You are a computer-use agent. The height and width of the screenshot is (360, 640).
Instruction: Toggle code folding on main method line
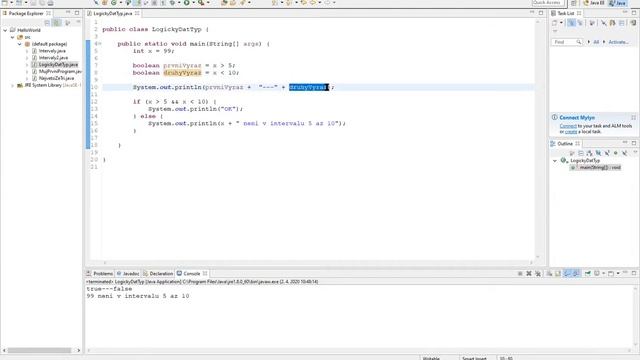(100, 44)
